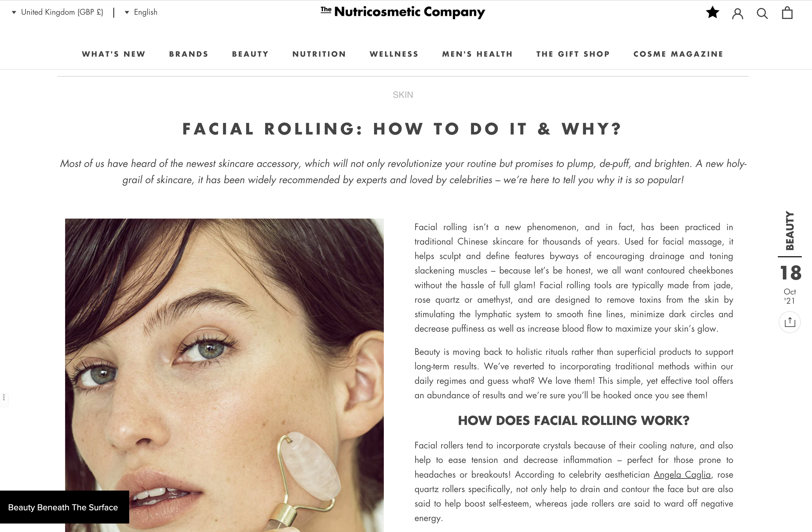The height and width of the screenshot is (532, 812).
Task: Open Cosme Magazine section
Action: [x=678, y=54]
